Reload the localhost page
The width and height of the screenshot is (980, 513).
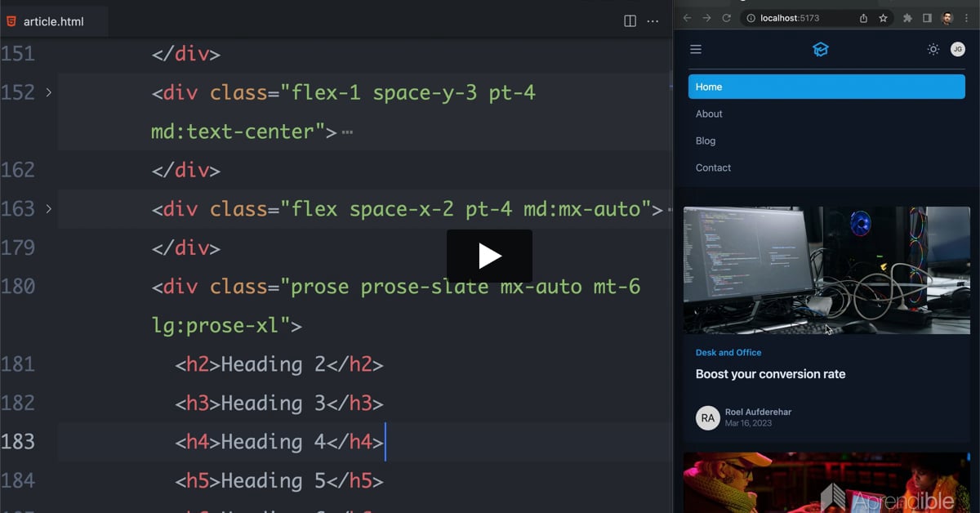point(726,18)
